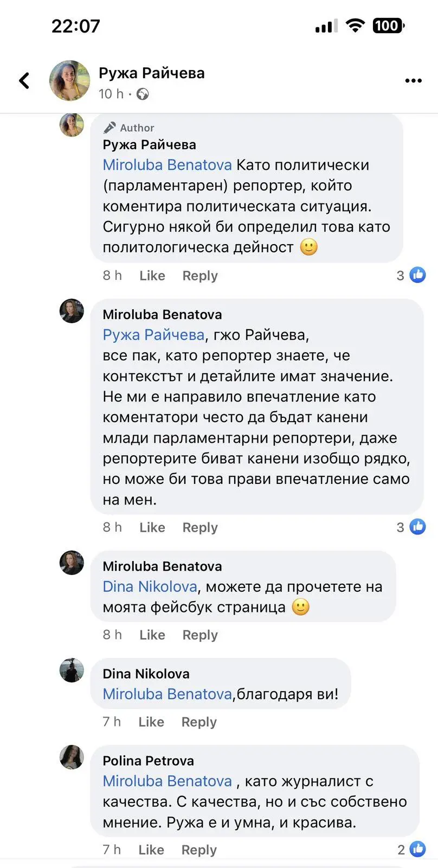Screen dimensions: 438x868
Task: Like Miroluba Benatova's comment about Dina Nikolova
Action: point(152,635)
